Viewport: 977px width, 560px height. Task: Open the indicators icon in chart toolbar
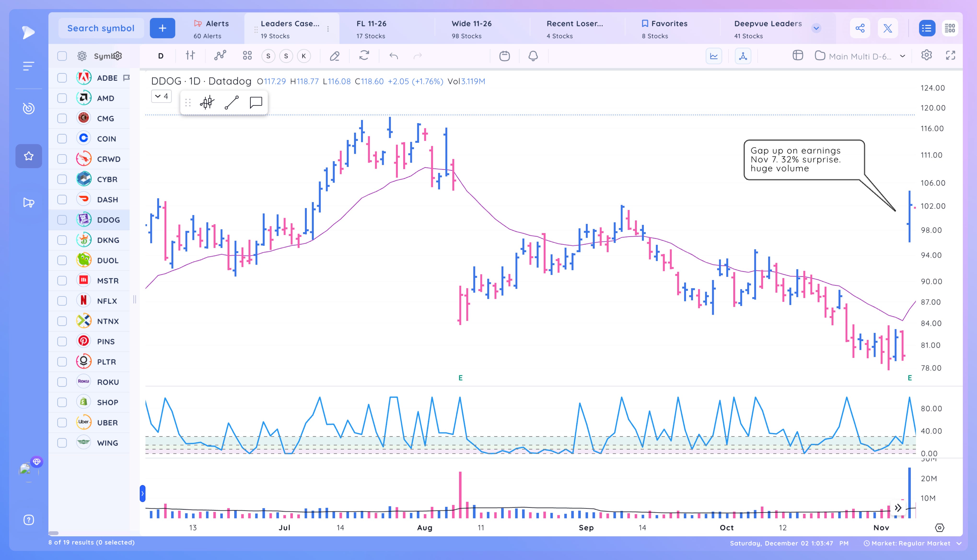(220, 56)
